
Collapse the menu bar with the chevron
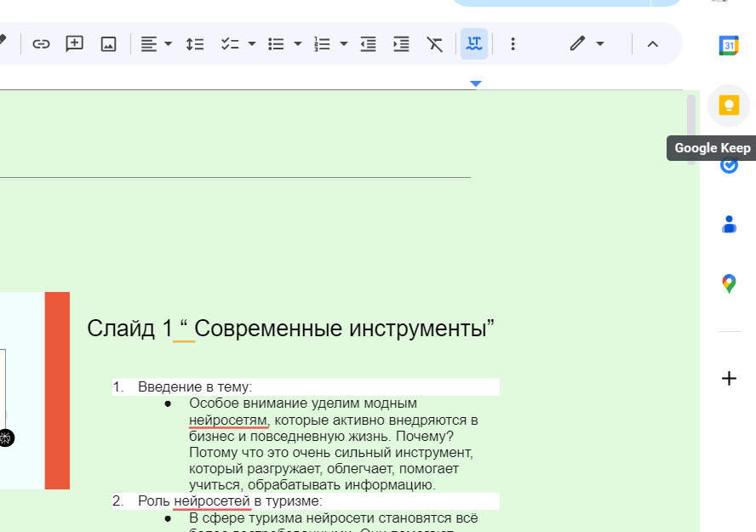tap(653, 43)
